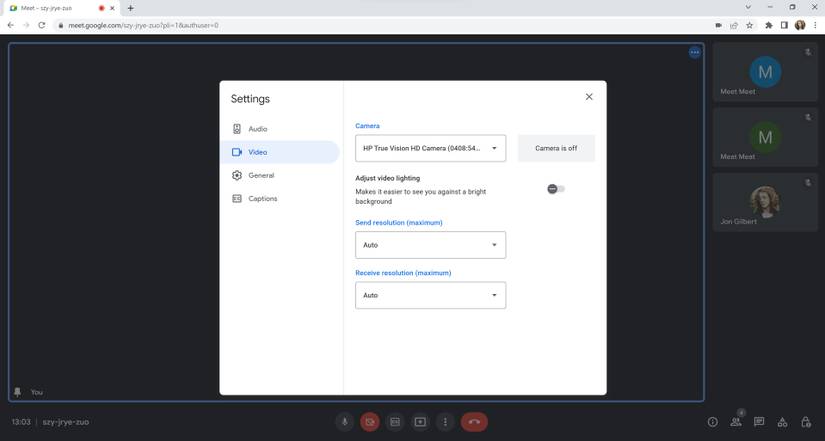Click the browser forward arrow
The width and height of the screenshot is (825, 441).
(x=26, y=25)
